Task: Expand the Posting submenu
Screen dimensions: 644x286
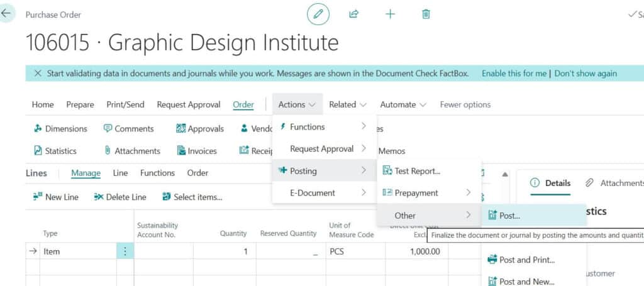Action: [324, 171]
